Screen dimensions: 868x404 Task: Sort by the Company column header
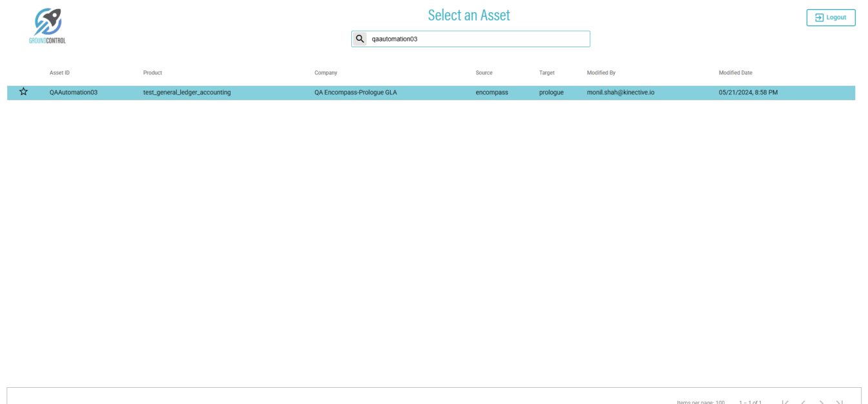pyautogui.click(x=325, y=73)
